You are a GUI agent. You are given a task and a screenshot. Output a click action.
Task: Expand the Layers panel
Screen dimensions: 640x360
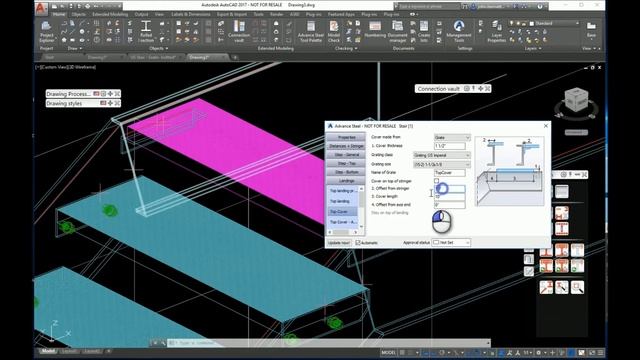pos(533,48)
